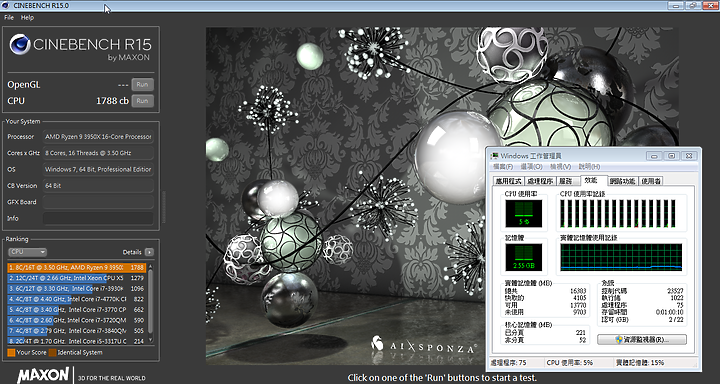
Task: Click status bar CPU 使用率: 5% entry
Action: click(x=569, y=362)
